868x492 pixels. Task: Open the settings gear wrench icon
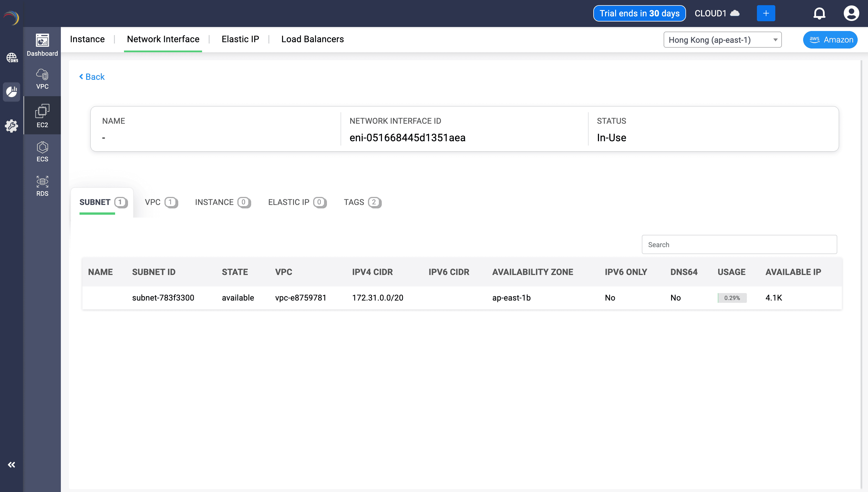point(12,126)
